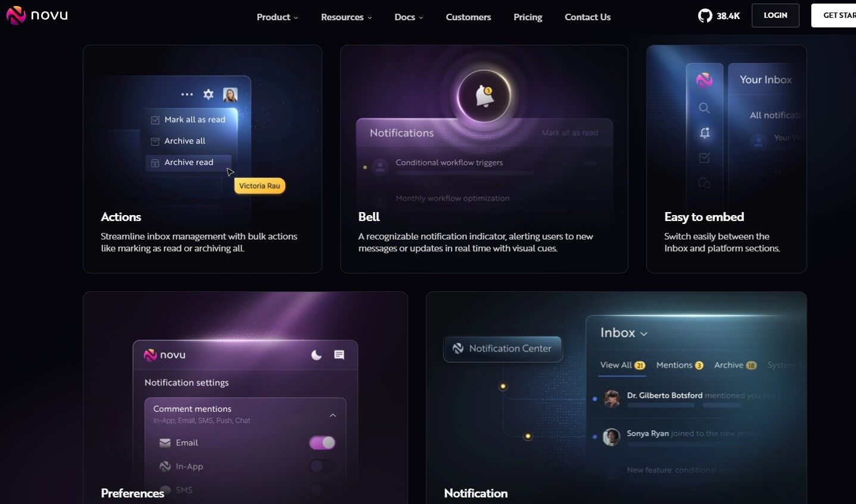Click the chat message icon beside moon
The width and height of the screenshot is (856, 504).
click(339, 355)
